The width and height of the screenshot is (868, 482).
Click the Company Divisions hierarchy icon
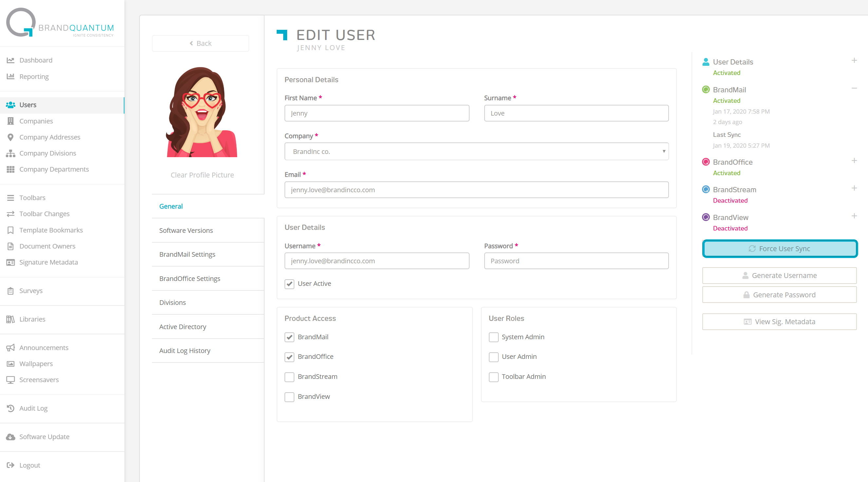pos(10,153)
